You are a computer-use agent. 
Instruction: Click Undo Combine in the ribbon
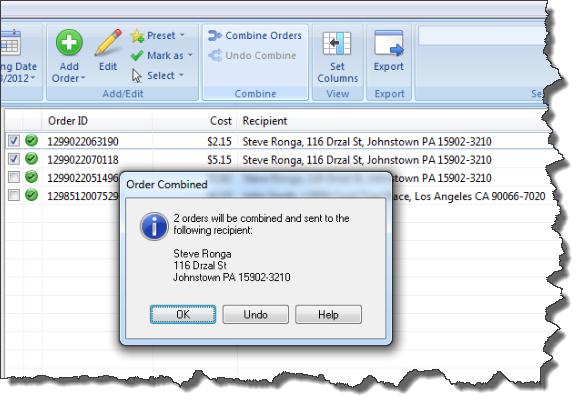tap(252, 55)
